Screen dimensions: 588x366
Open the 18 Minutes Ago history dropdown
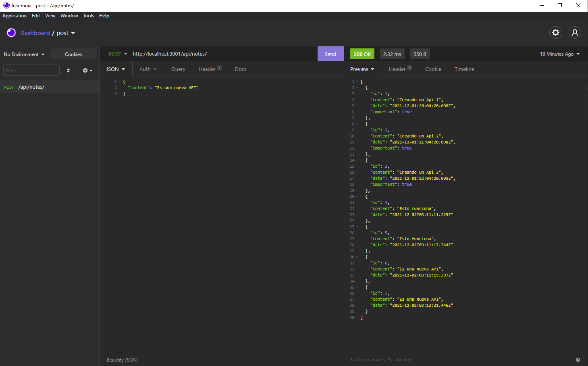pyautogui.click(x=560, y=54)
